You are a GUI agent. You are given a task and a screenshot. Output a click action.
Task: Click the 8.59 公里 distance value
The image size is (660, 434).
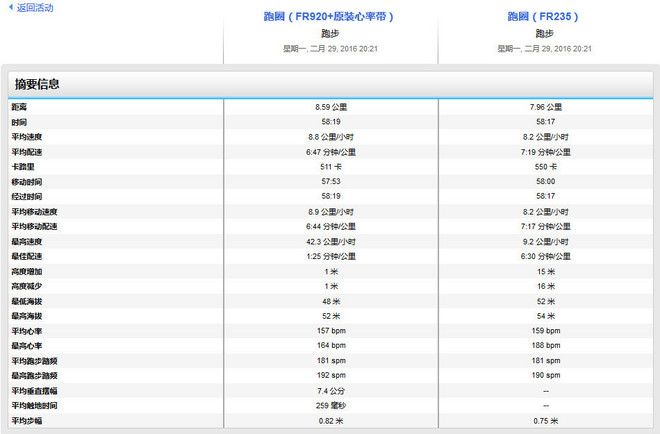331,107
